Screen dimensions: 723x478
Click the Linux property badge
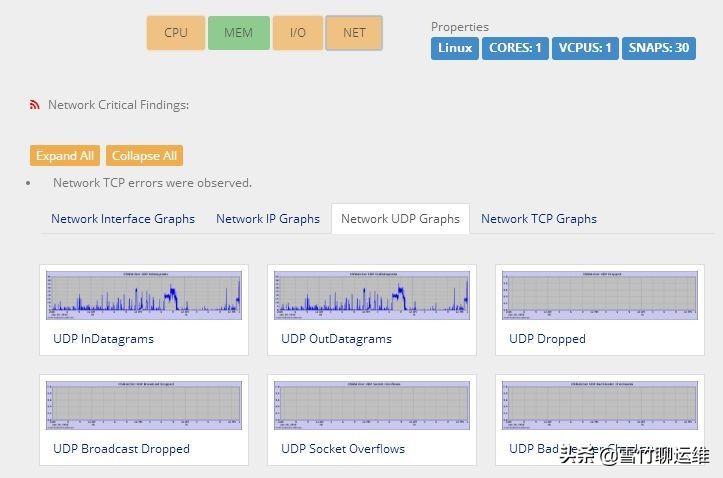455,48
